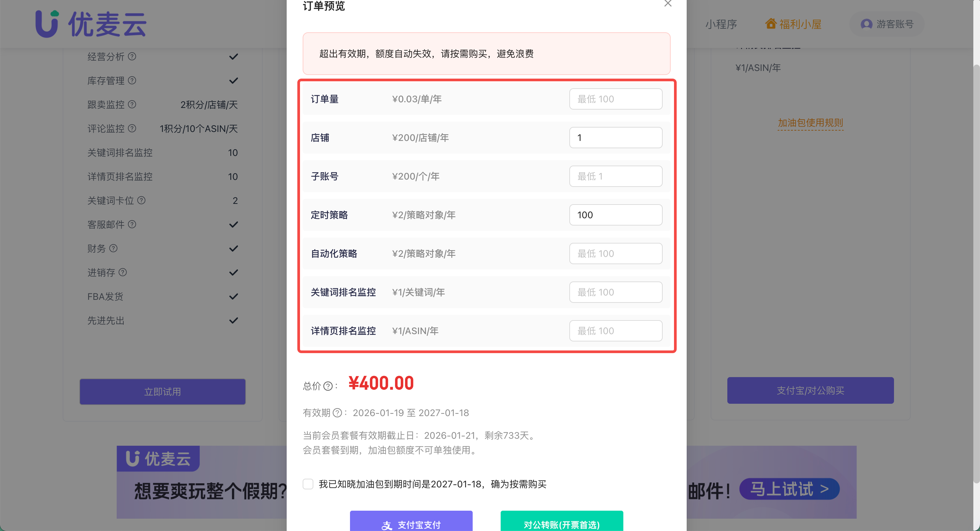980x531 pixels.
Task: Open the 小程序 menu item
Action: click(x=721, y=24)
